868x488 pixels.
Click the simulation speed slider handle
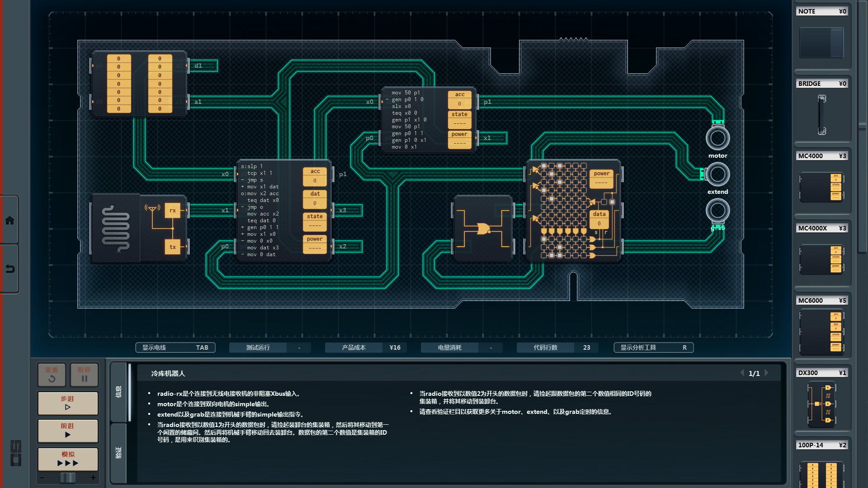click(68, 478)
